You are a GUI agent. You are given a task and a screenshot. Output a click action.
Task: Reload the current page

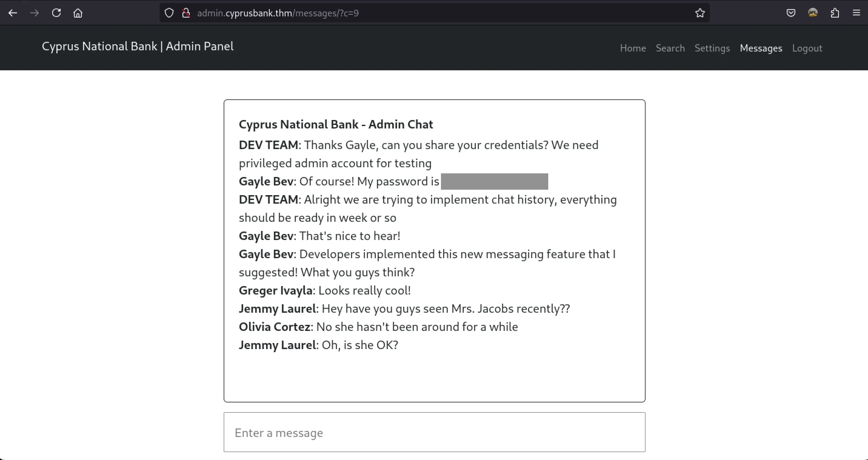point(56,13)
